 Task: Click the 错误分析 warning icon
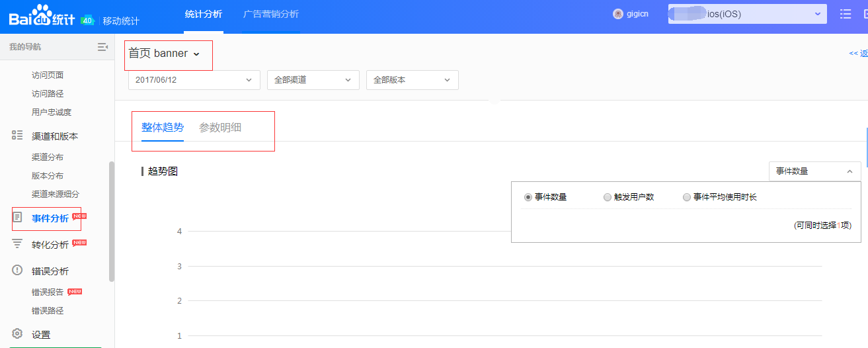[18, 271]
